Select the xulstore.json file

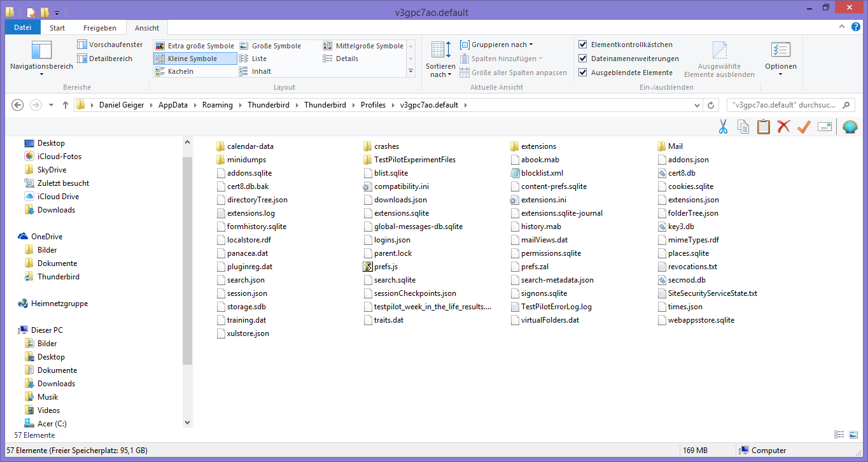242,333
